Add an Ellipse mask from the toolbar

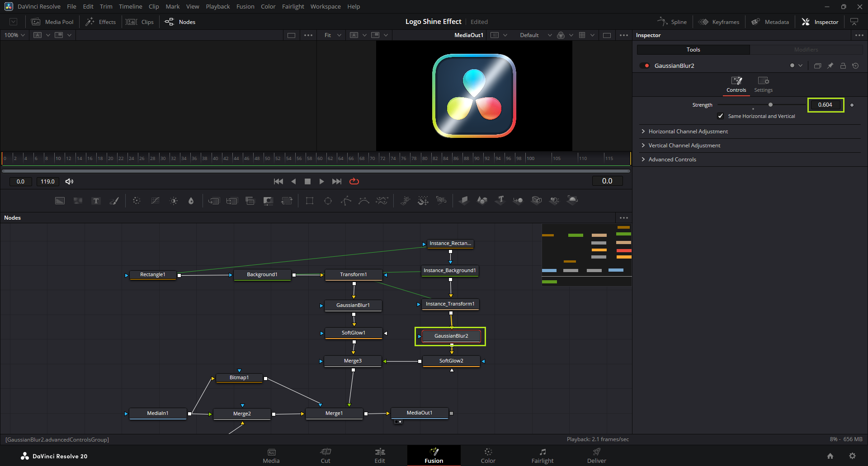(328, 201)
